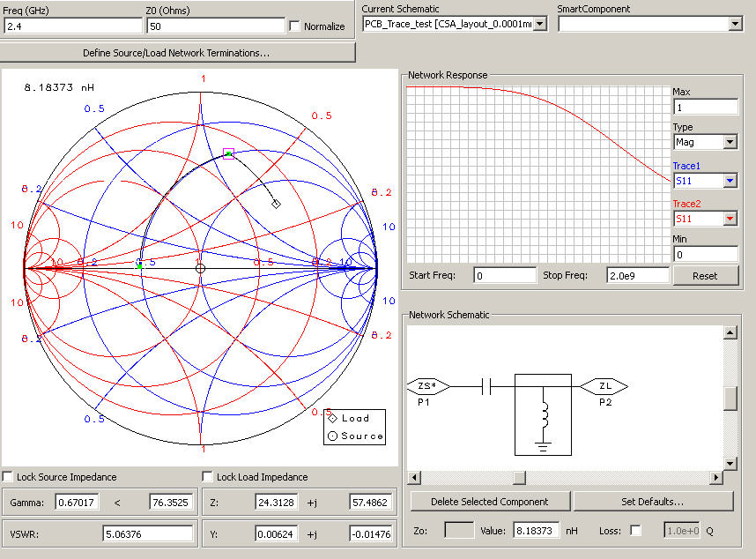756x559 pixels.
Task: Click the ZL load port symbol
Action: click(x=604, y=386)
